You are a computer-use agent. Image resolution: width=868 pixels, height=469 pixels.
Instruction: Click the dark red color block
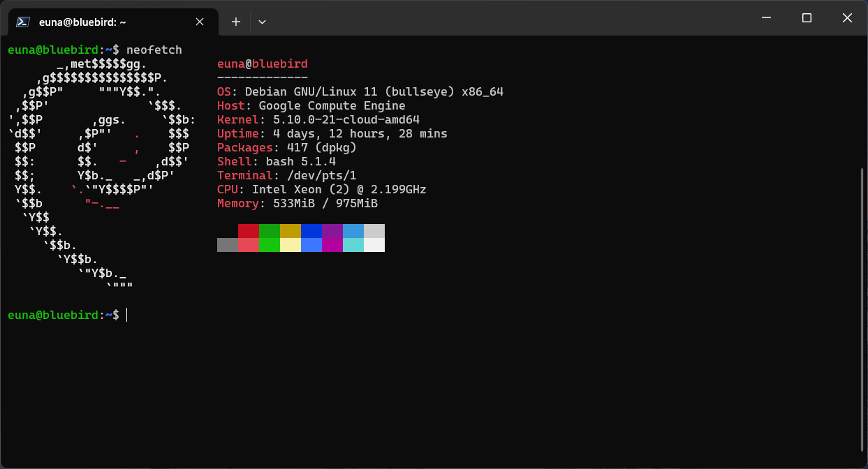coord(249,231)
